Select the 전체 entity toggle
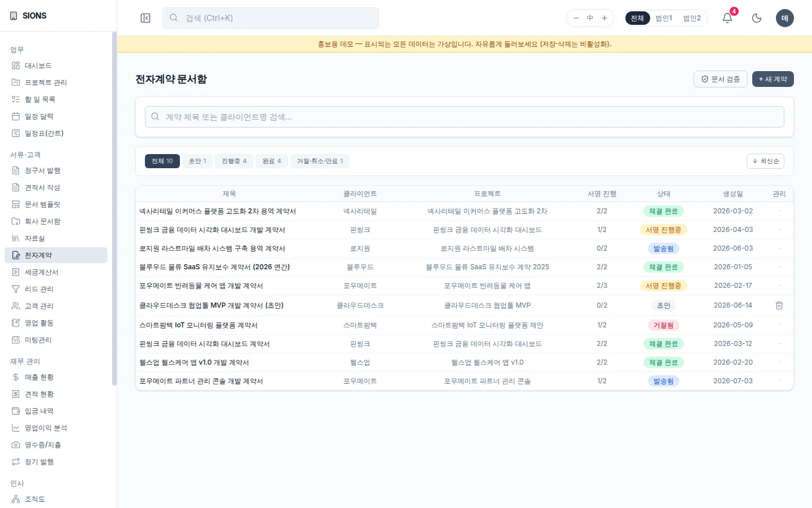 click(637, 18)
